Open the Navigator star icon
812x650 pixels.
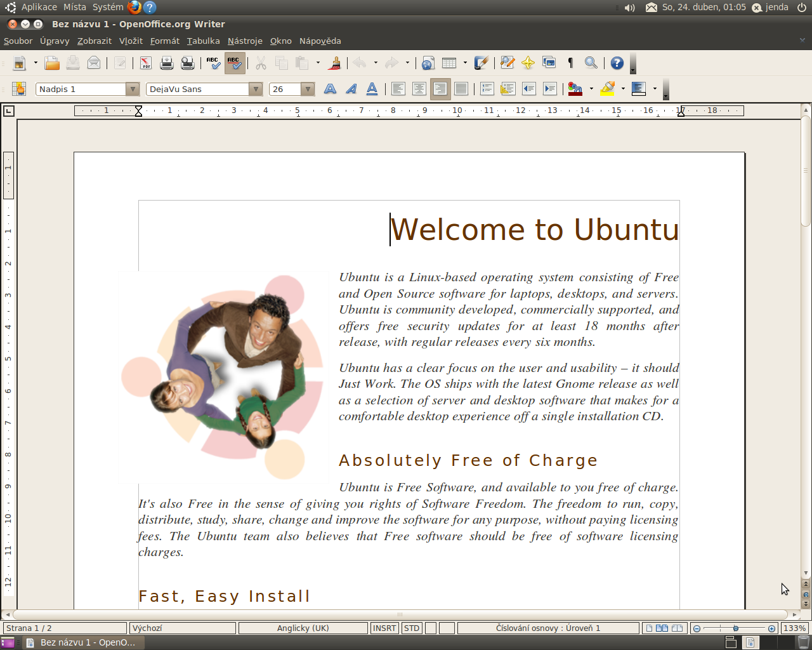(528, 63)
